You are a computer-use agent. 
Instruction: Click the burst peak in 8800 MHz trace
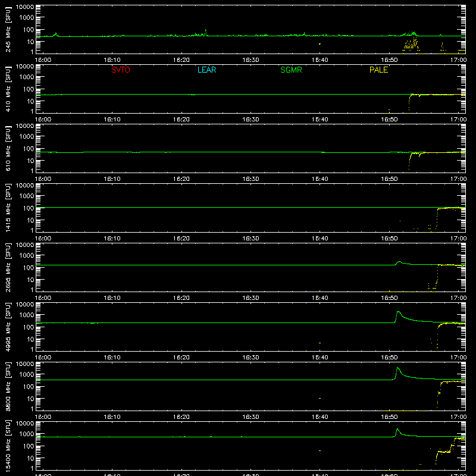coord(397,368)
